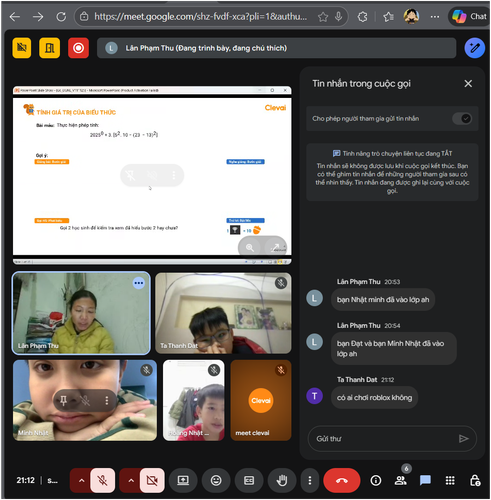
Task: Click message about Đạt và Minh Nhật
Action: (x=394, y=348)
